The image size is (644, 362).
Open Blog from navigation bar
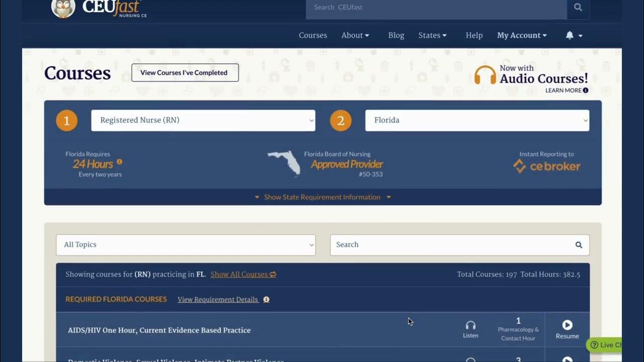pos(396,35)
